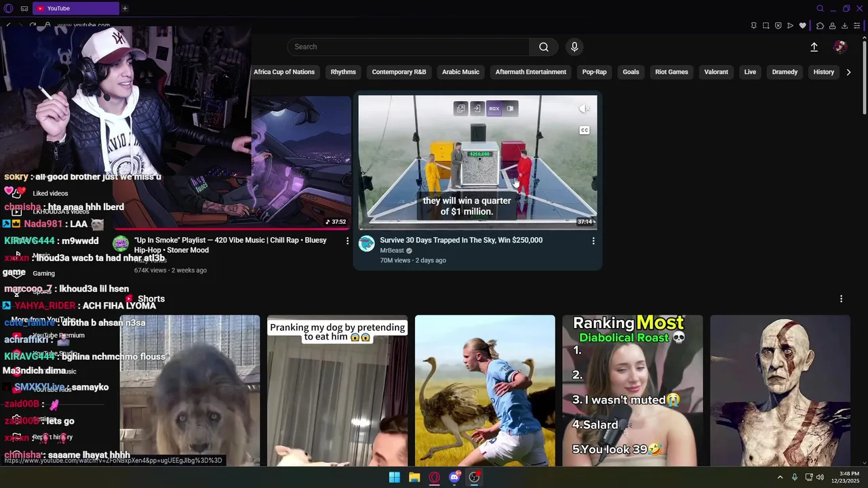Select the Arabic Music chip
868x488 pixels.
pyautogui.click(x=460, y=72)
